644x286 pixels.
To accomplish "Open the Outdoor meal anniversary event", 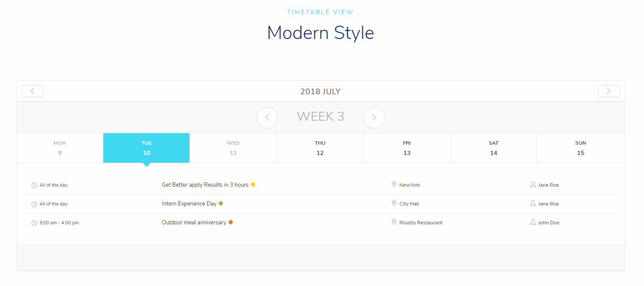I will 194,223.
